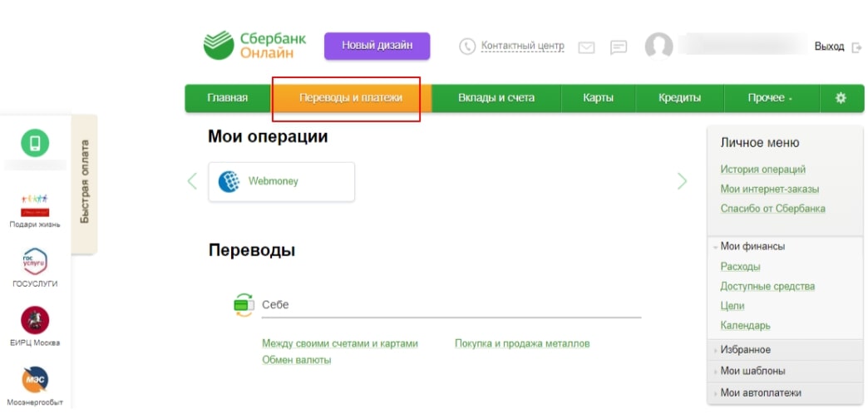Expand the Мои автоплатежи section
The width and height of the screenshot is (868, 414).
pos(784,393)
